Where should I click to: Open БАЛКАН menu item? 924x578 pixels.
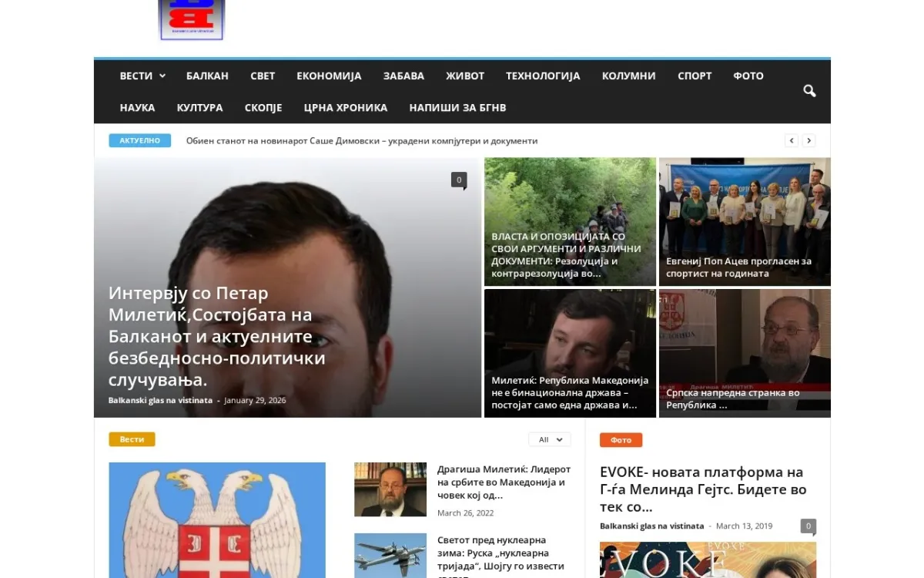tap(207, 76)
